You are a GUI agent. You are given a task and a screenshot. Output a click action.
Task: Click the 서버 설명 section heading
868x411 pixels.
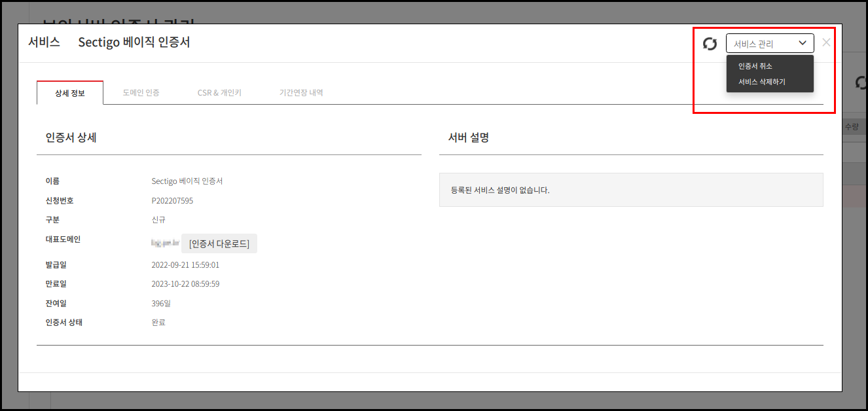(469, 138)
